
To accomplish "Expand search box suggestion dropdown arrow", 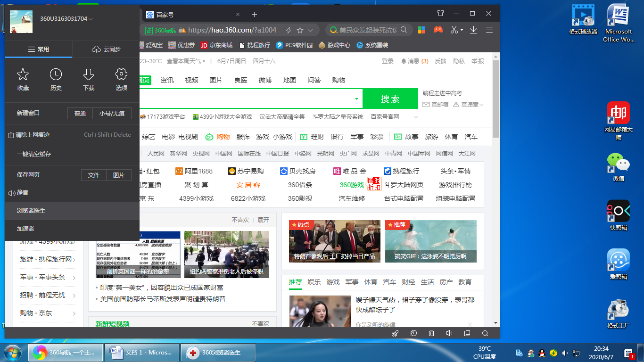I will pyautogui.click(x=356, y=99).
